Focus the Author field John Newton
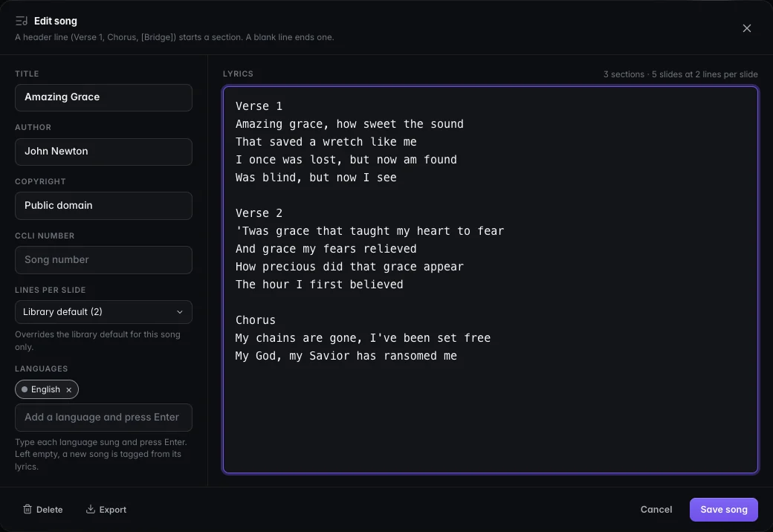The height and width of the screenshot is (532, 773). [103, 152]
